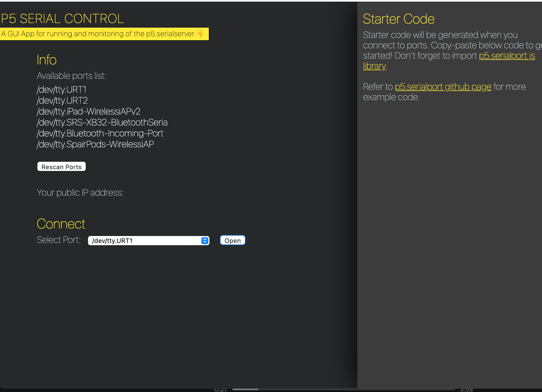Click the P5 SERIAL CONTROL title
The image size is (542, 392).
coord(62,18)
